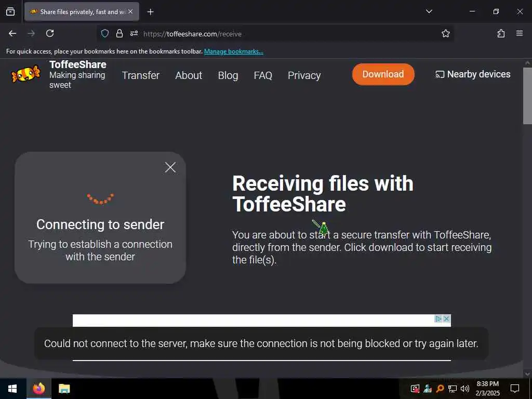Click the cast icon beside Nearby devices
The image size is (532, 399).
click(440, 75)
